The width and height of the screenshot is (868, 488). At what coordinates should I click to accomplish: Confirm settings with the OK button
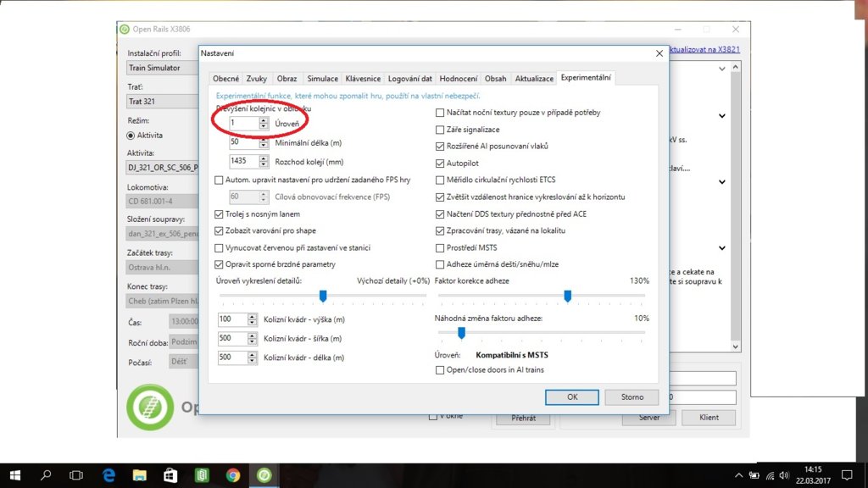[572, 396]
